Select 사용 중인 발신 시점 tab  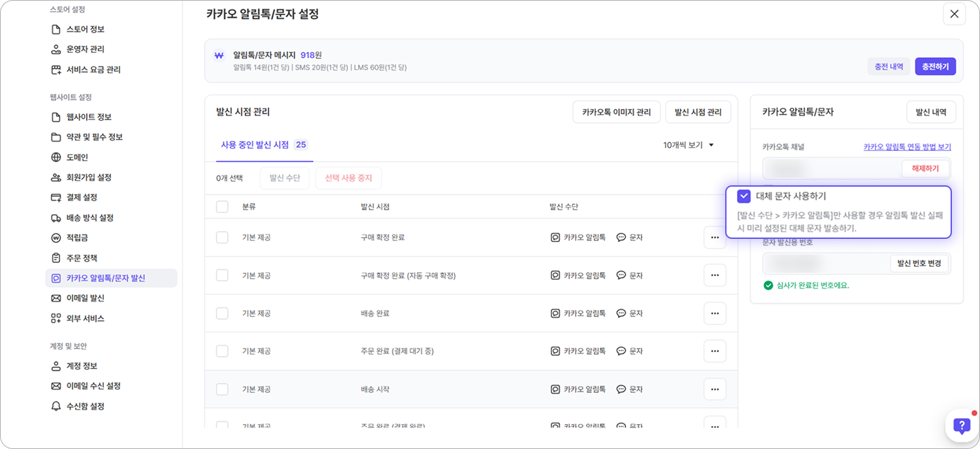tap(265, 145)
